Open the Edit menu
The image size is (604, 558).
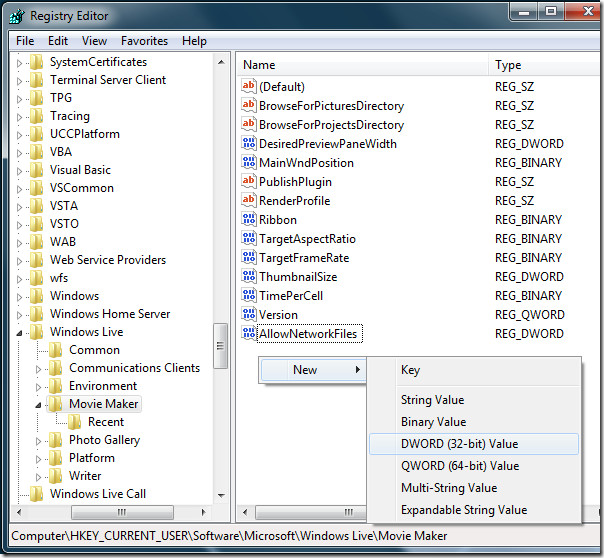pos(58,41)
